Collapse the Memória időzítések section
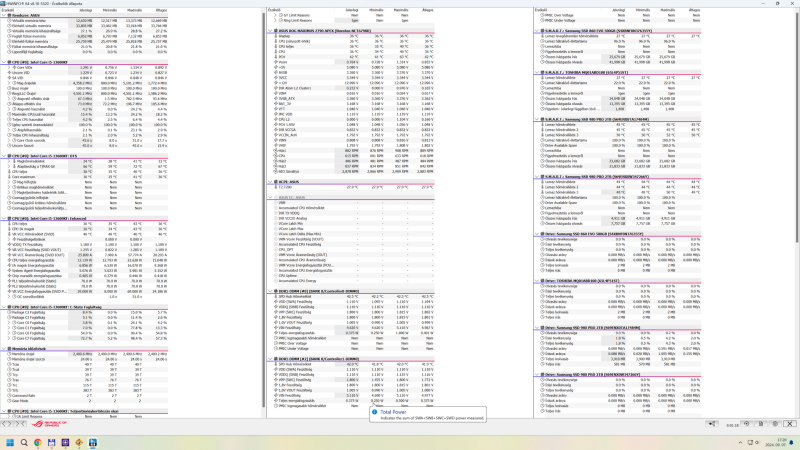This screenshot has width=800, height=450. [4, 348]
